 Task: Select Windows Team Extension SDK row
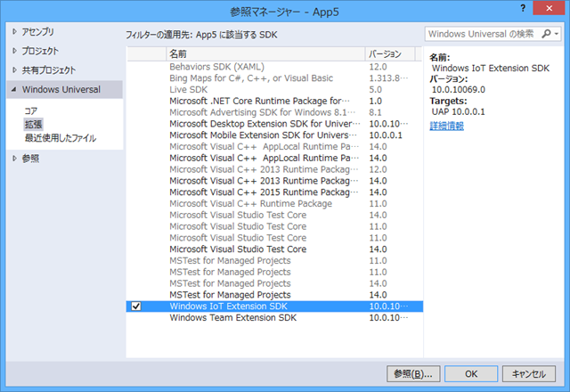(232, 318)
